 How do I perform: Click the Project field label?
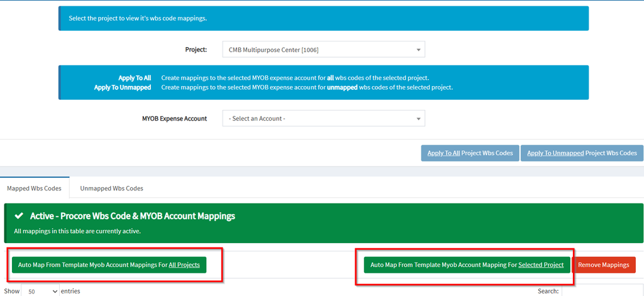point(196,50)
